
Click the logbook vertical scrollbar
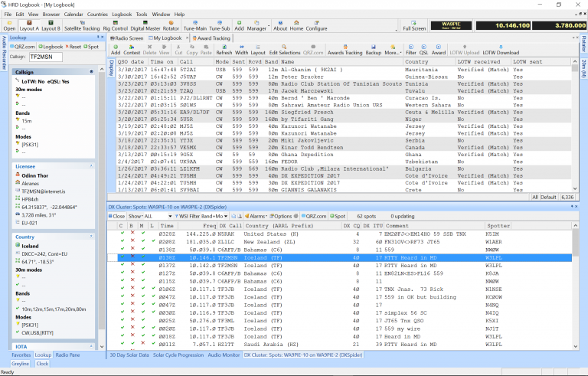[x=574, y=125]
